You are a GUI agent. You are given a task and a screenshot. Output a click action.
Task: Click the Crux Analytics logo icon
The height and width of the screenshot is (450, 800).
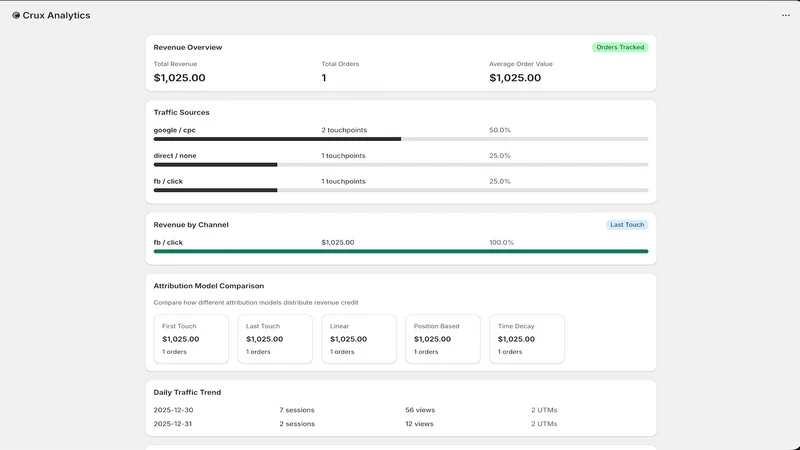(16, 15)
